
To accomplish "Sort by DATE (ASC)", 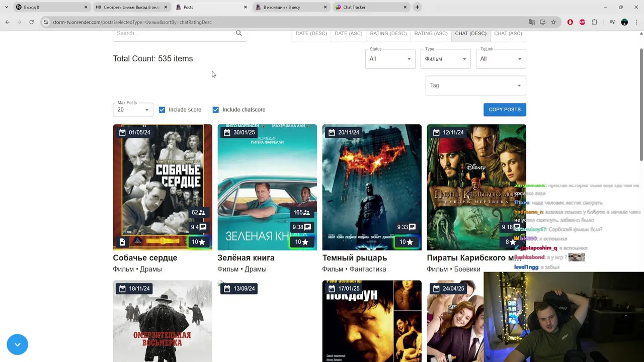I will point(349,33).
